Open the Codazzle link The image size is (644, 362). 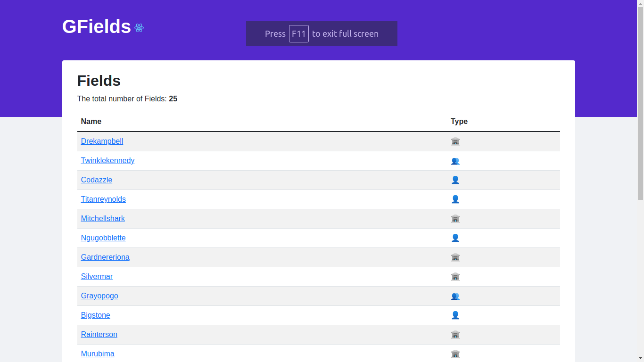point(97,180)
